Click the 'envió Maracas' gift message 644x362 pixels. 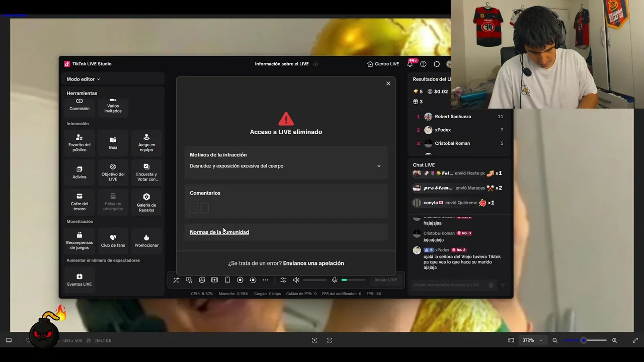[457, 188]
